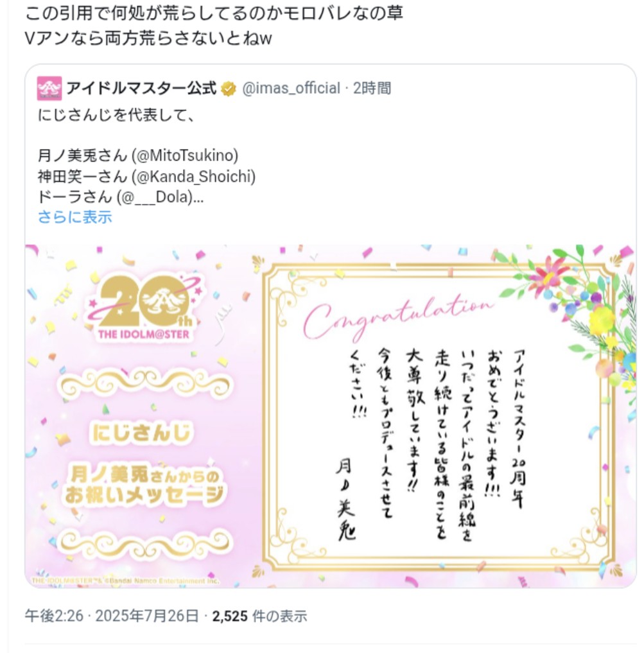Open the @Kanda_Shoichi mention
Viewport: 644px width, 653px height.
193,176
